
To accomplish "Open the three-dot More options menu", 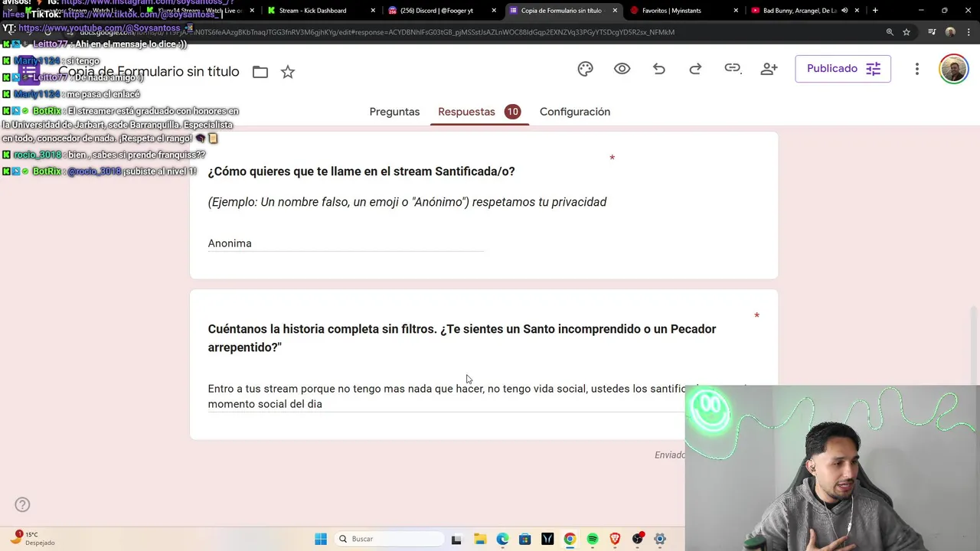I will pos(916,69).
